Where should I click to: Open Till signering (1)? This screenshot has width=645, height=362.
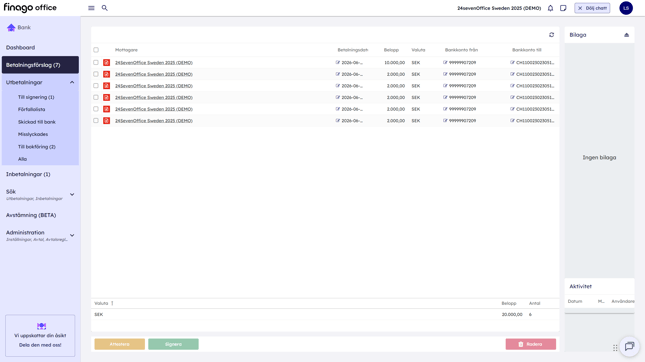(x=36, y=97)
